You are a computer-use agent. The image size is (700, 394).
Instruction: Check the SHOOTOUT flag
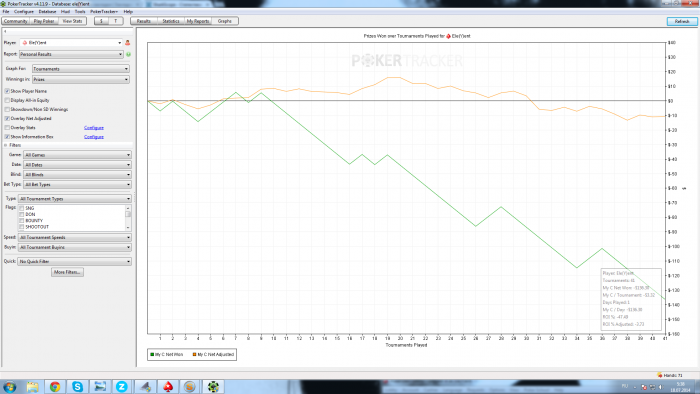click(21, 227)
